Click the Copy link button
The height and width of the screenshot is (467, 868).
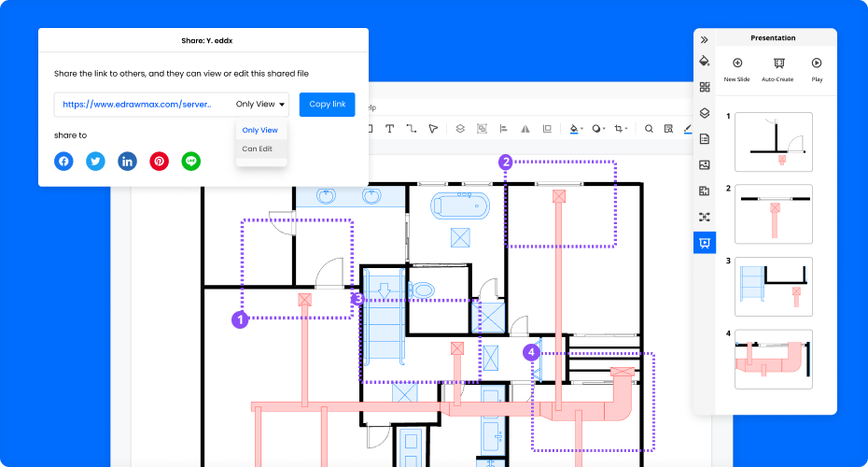328,105
